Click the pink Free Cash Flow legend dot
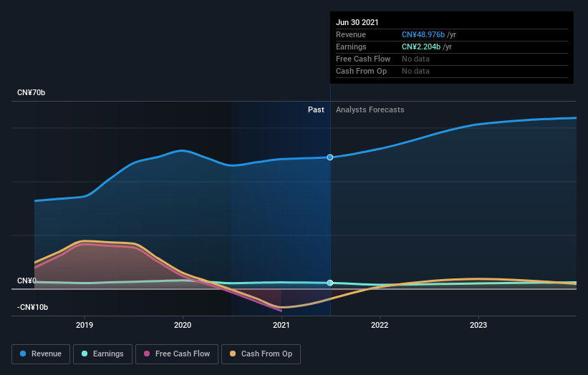Image resolution: width=588 pixels, height=375 pixels. 147,354
